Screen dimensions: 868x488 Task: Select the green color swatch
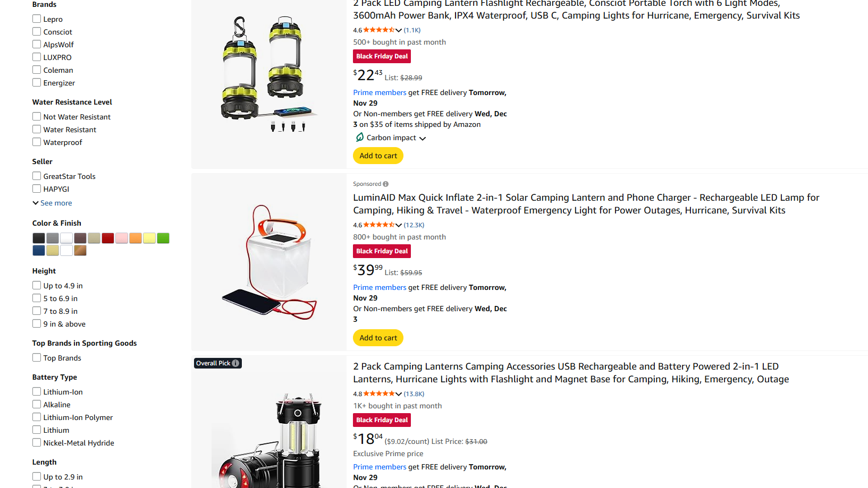[163, 238]
